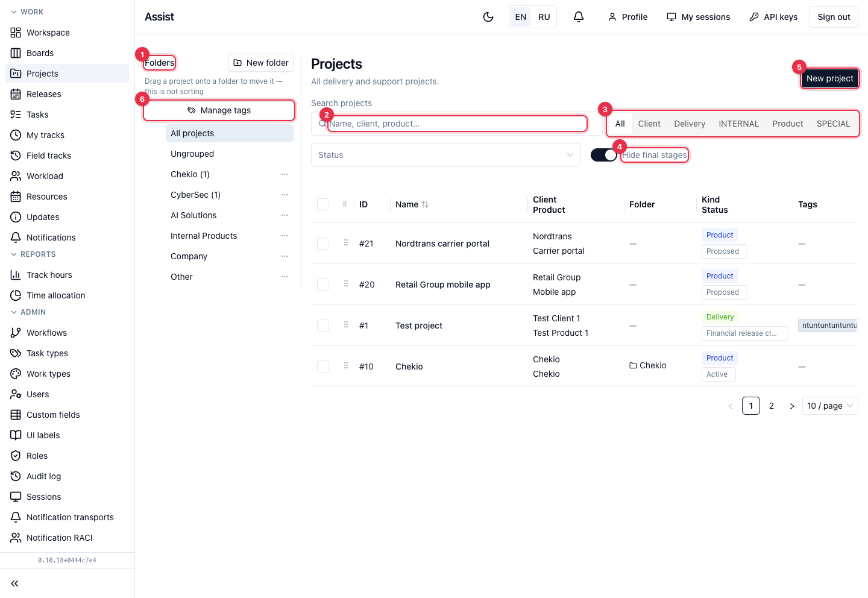Screen dimensions: 868x598
Task: Click the search projects input field
Action: [457, 124]
